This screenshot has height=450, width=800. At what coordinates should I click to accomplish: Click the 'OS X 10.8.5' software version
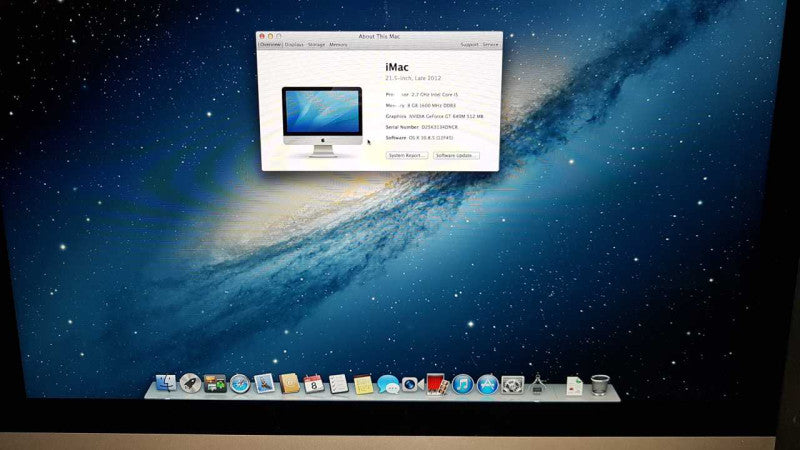(431, 138)
